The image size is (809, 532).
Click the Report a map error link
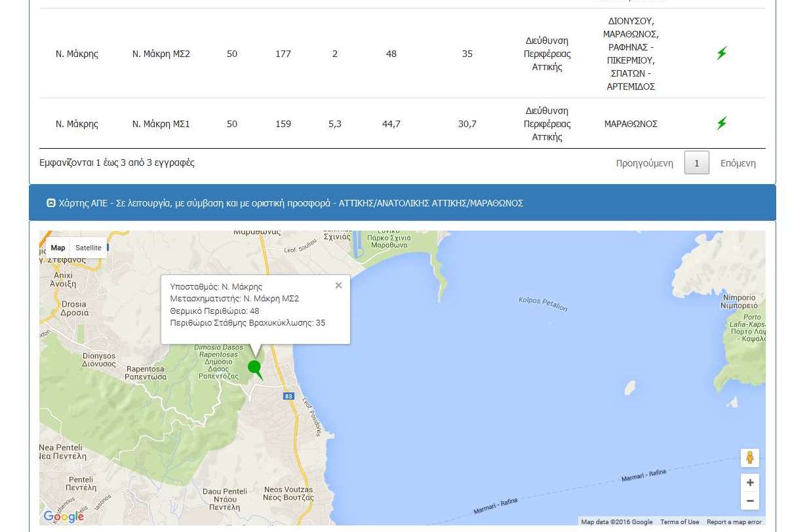coord(734,522)
